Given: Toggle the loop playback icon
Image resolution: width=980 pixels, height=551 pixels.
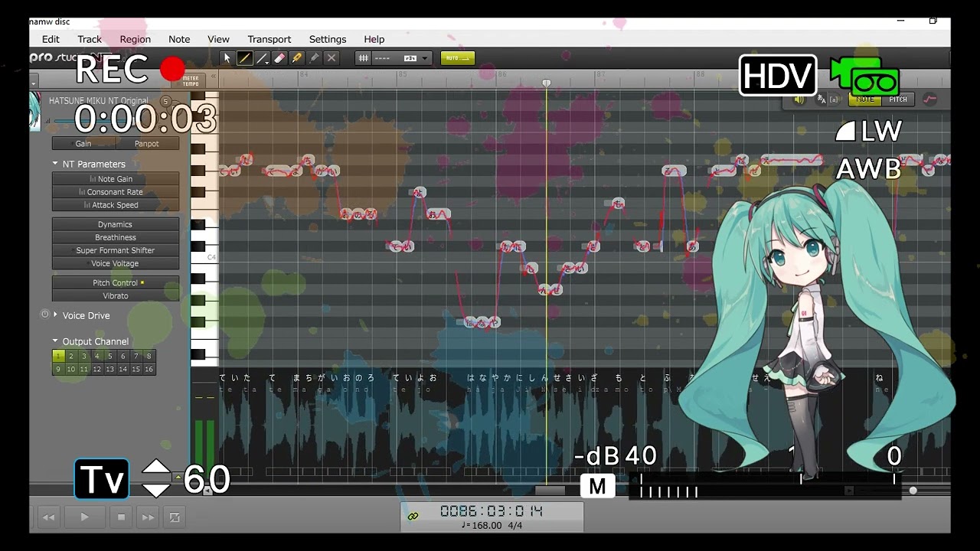Looking at the screenshot, I should point(175,517).
